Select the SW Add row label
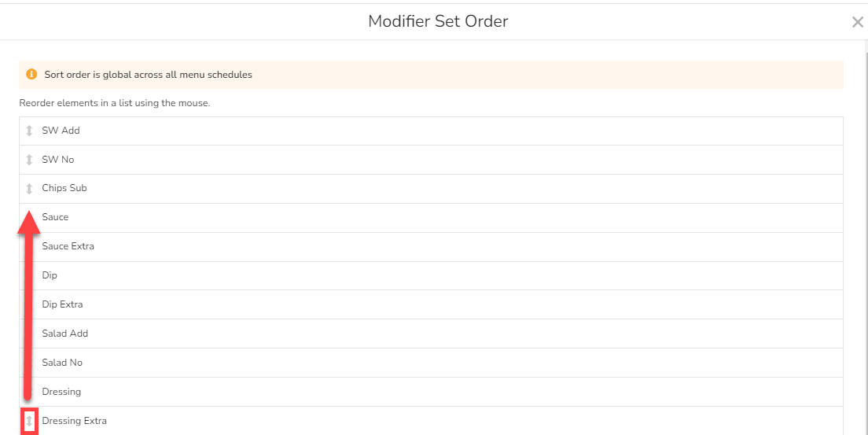This screenshot has height=435, width=868. point(61,131)
